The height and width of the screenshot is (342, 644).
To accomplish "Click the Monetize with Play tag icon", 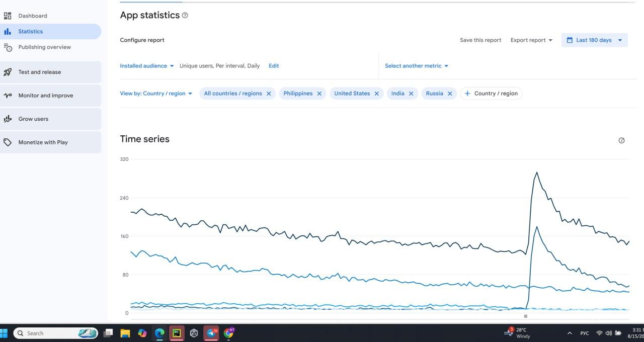I will [8, 142].
